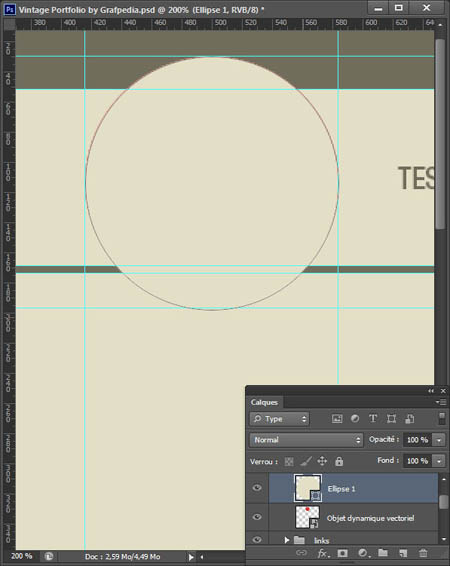
Task: Lock all with padlock icon
Action: [x=339, y=461]
